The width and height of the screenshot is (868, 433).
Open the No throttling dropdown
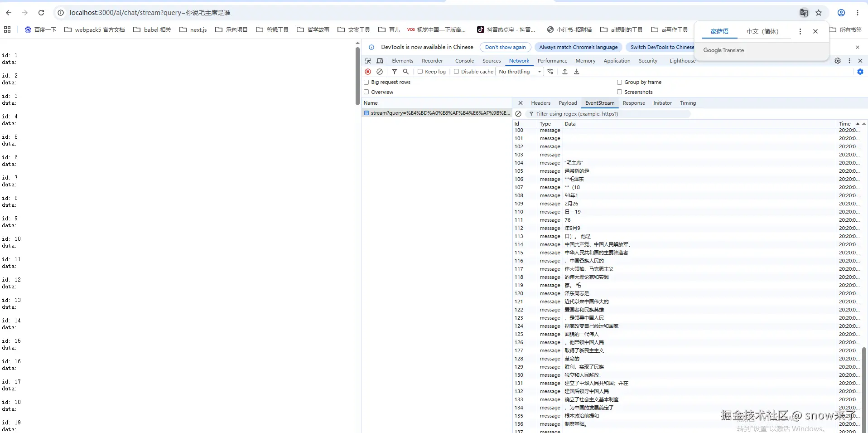(x=520, y=72)
